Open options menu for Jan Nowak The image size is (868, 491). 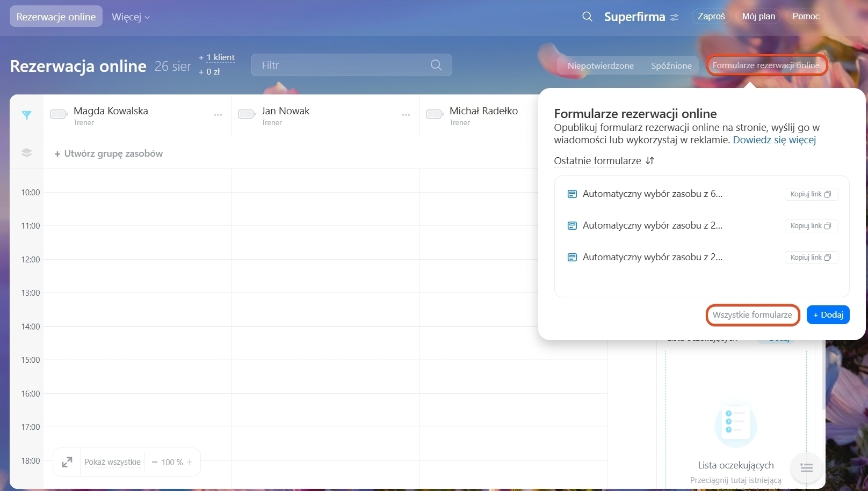coord(406,115)
